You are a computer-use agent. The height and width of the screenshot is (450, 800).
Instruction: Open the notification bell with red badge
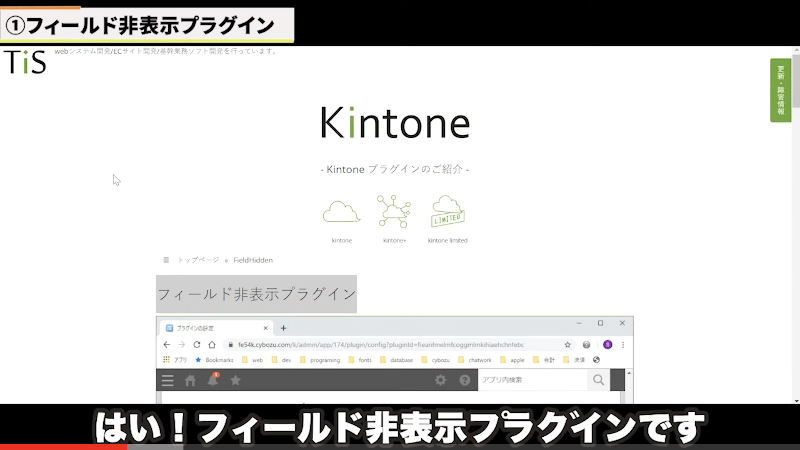212,380
